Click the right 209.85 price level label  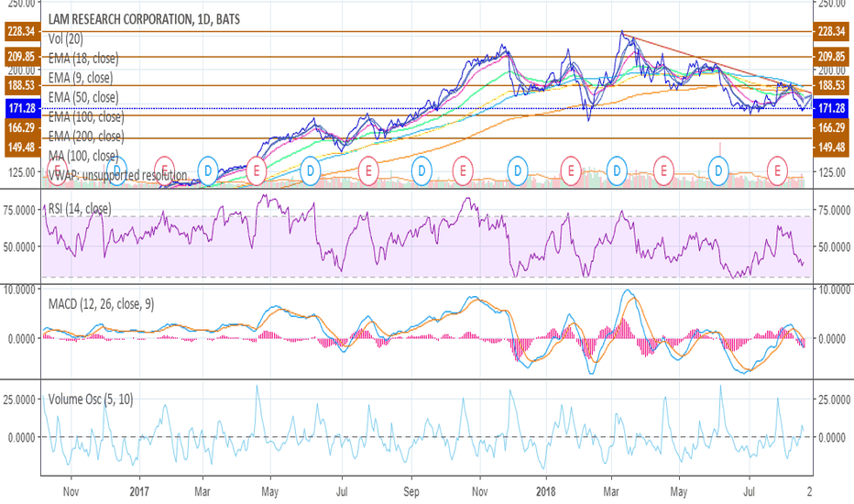(832, 57)
